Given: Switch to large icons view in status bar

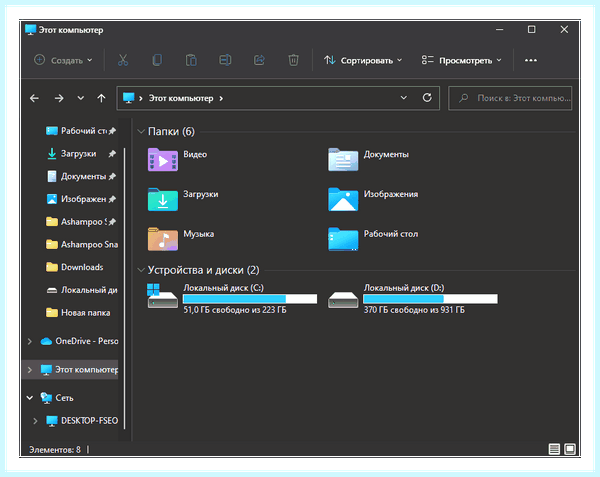Looking at the screenshot, I should [x=570, y=449].
